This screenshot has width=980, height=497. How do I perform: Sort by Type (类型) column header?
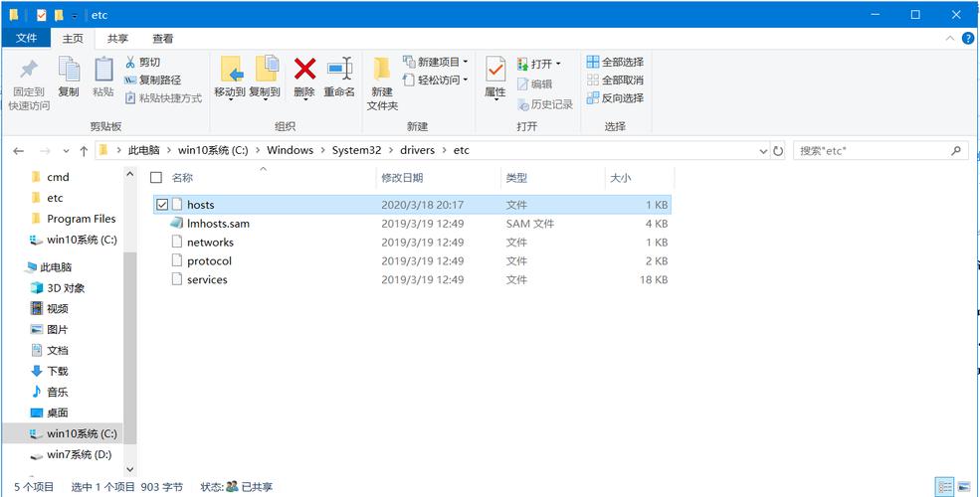pos(517,178)
